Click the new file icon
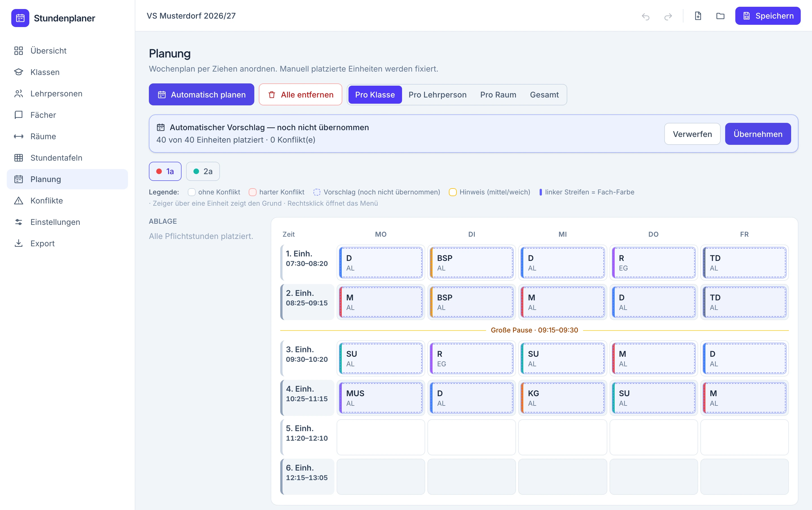Viewport: 812px width, 510px height. [698, 16]
